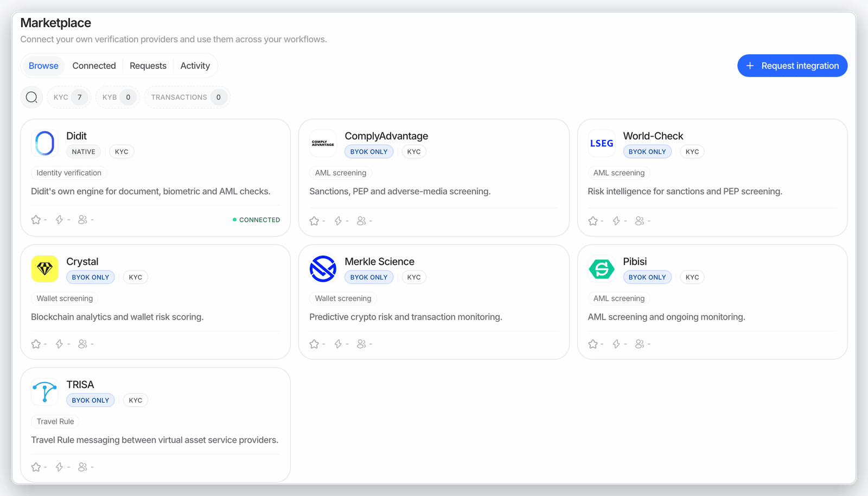Toggle the TRANSACTIONS filter chip
Image resolution: width=868 pixels, height=496 pixels.
pos(187,97)
